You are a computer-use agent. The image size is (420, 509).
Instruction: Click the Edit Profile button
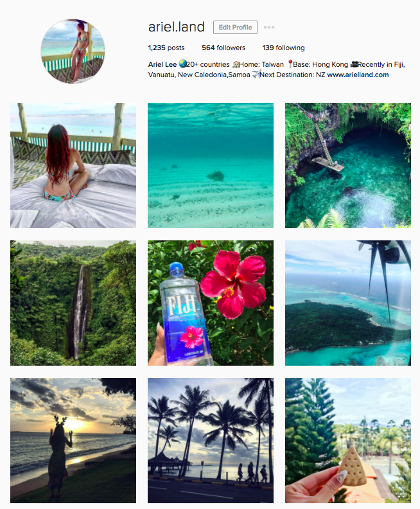(235, 27)
